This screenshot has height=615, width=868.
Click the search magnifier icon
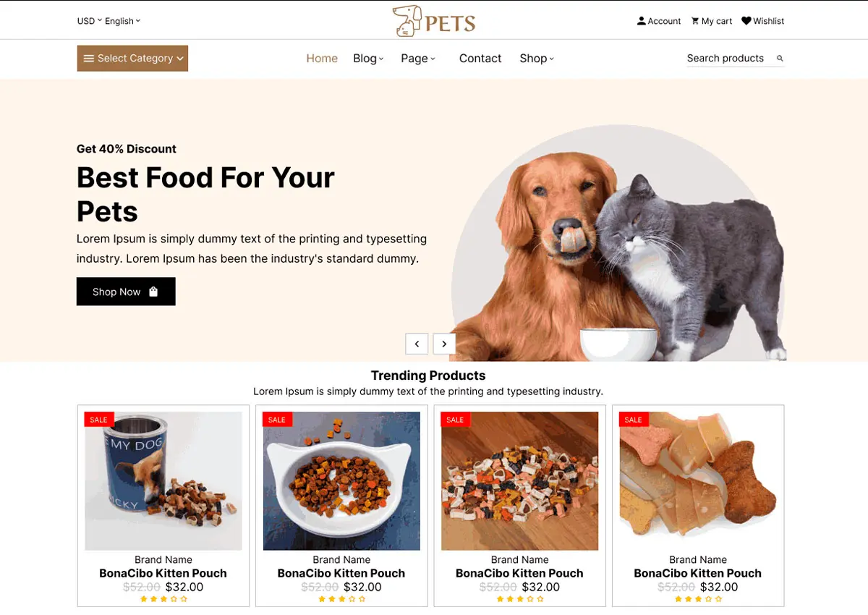tap(780, 59)
